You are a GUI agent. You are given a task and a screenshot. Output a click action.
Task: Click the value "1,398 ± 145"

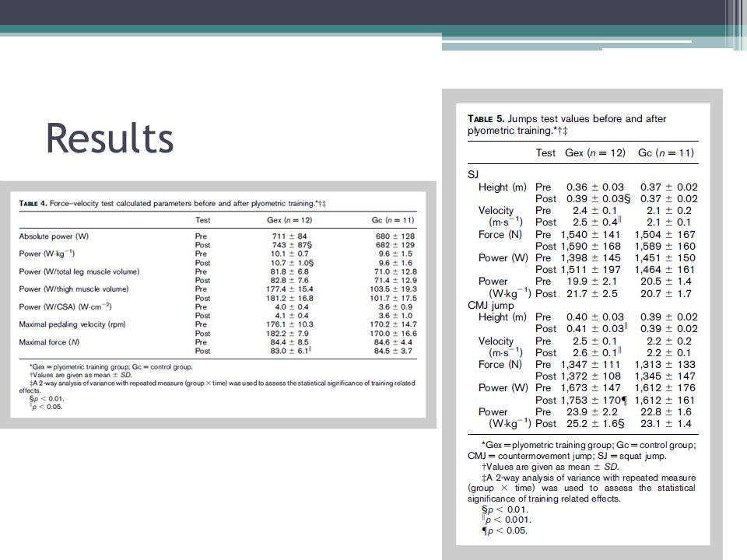click(x=591, y=258)
